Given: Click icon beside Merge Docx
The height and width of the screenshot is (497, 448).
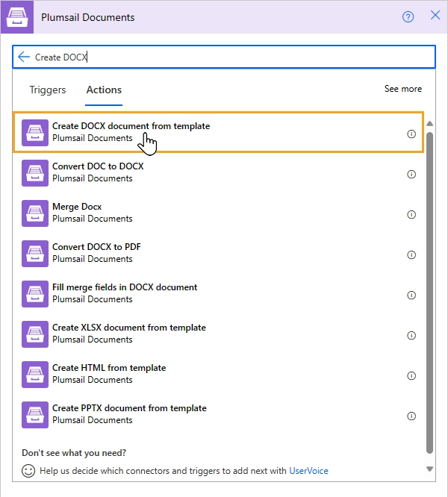Looking at the screenshot, I should [x=35, y=213].
